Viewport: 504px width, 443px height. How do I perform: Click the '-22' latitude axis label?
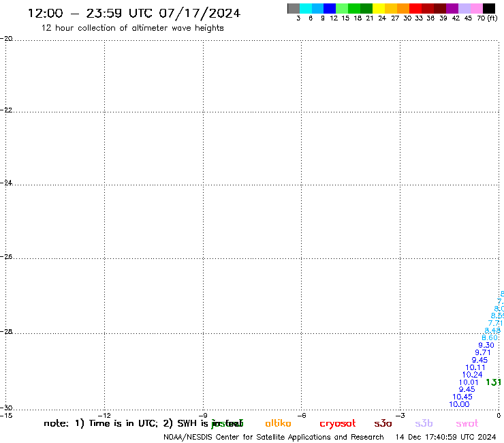pyautogui.click(x=6, y=110)
